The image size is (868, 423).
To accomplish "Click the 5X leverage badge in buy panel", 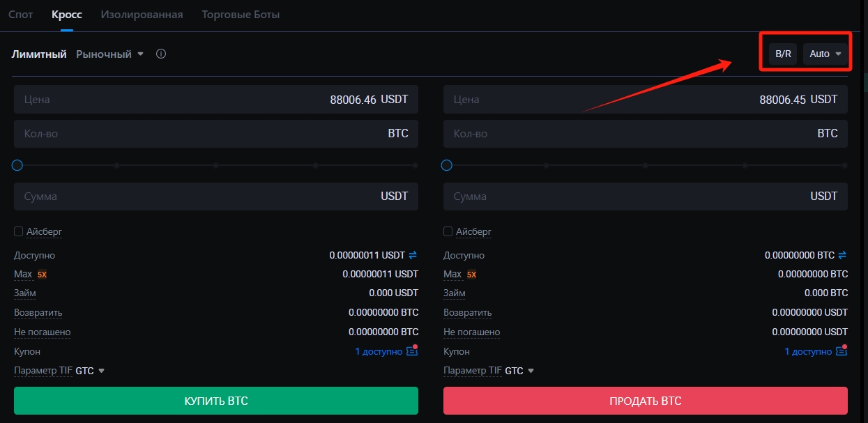I will [43, 275].
